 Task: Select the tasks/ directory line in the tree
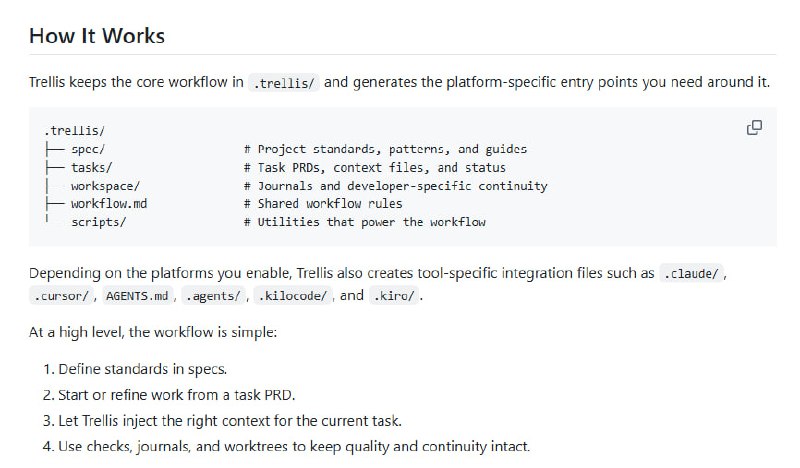coord(92,167)
